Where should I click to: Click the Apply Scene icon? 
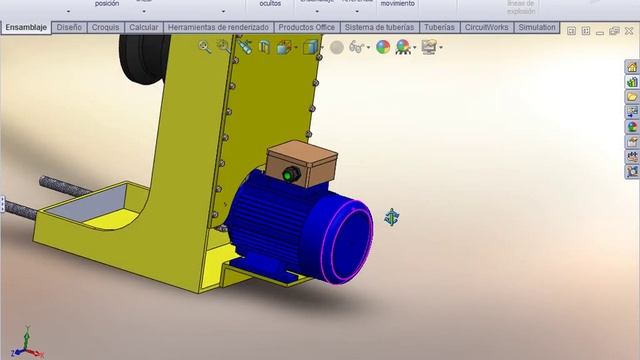point(403,47)
